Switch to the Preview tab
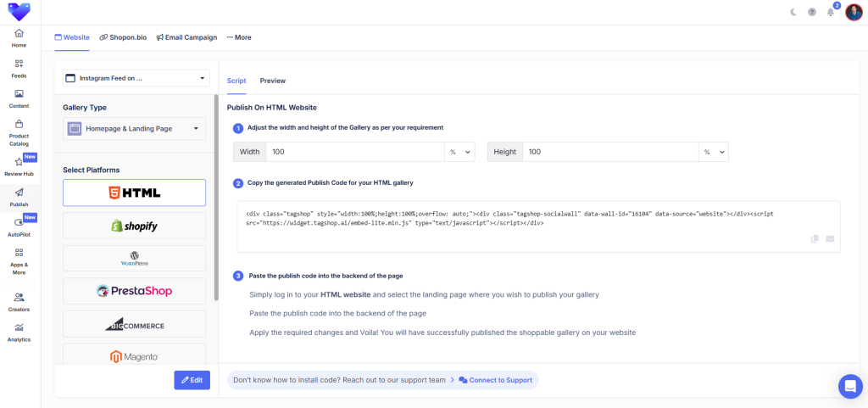Screen dimensions: 868x408 [273, 81]
